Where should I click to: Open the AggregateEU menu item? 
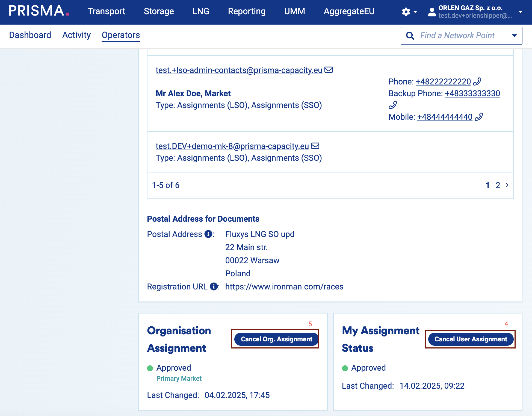tap(349, 11)
